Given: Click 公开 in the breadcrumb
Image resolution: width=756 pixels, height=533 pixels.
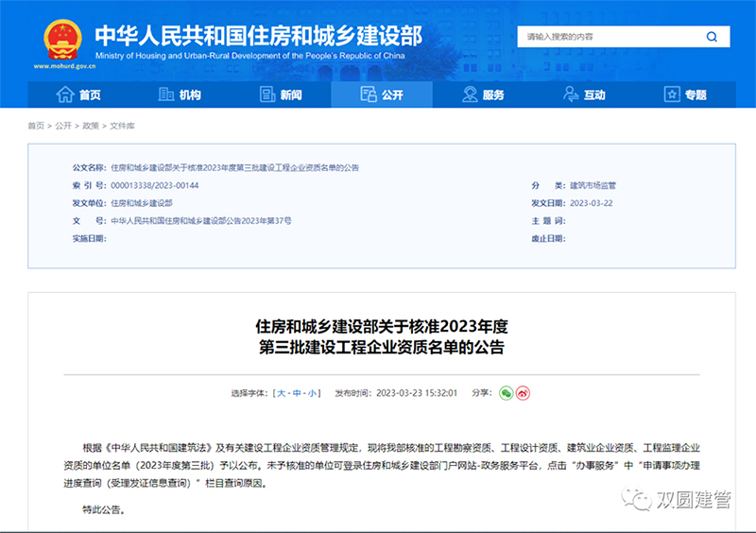Looking at the screenshot, I should click(63, 126).
